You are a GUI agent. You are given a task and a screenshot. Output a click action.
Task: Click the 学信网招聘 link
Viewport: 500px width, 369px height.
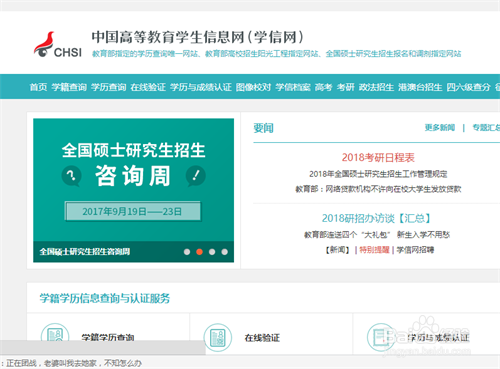(415, 250)
